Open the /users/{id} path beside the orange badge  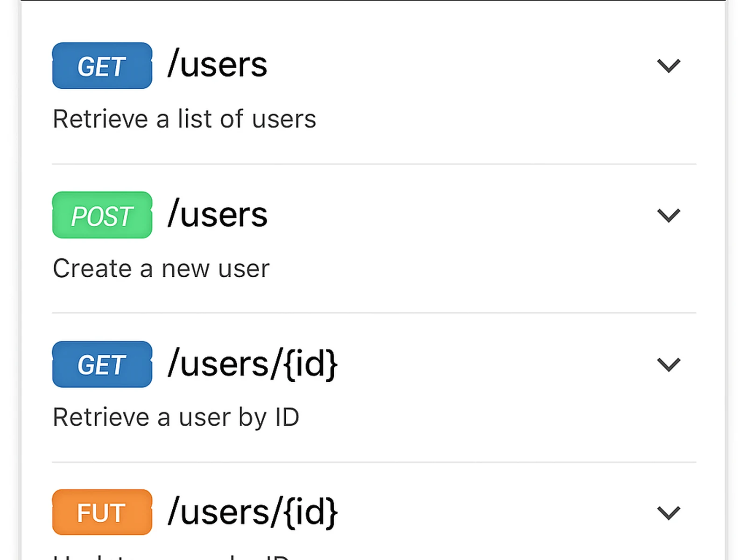253,512
